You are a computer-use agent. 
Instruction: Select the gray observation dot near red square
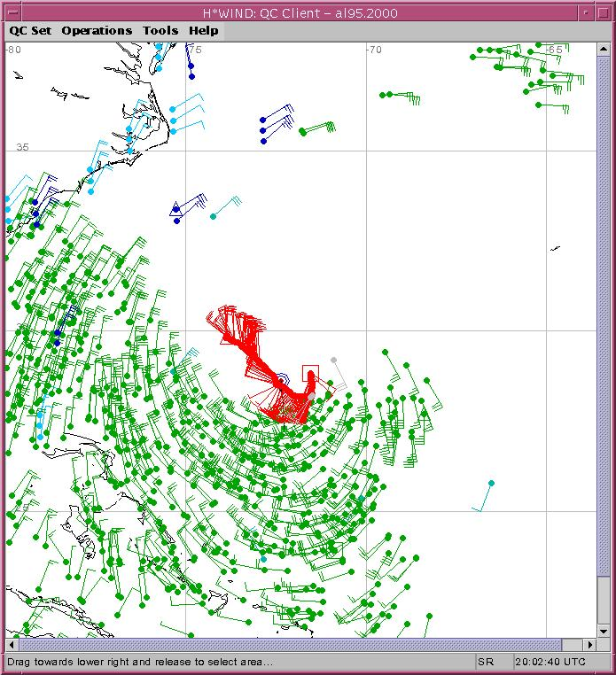coord(333,360)
